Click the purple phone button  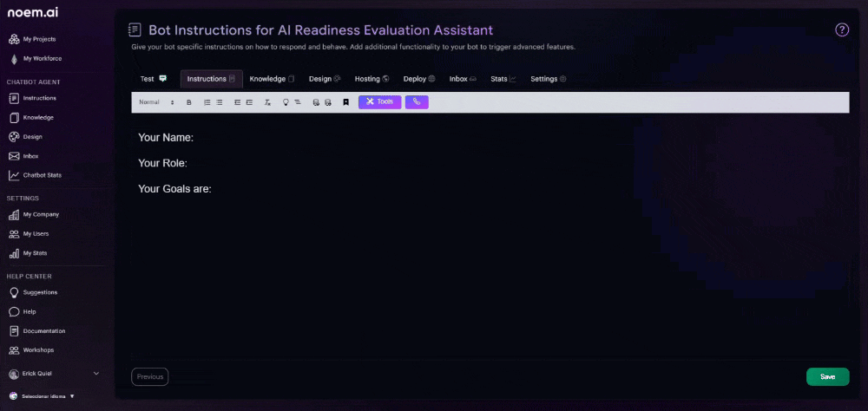click(x=417, y=102)
